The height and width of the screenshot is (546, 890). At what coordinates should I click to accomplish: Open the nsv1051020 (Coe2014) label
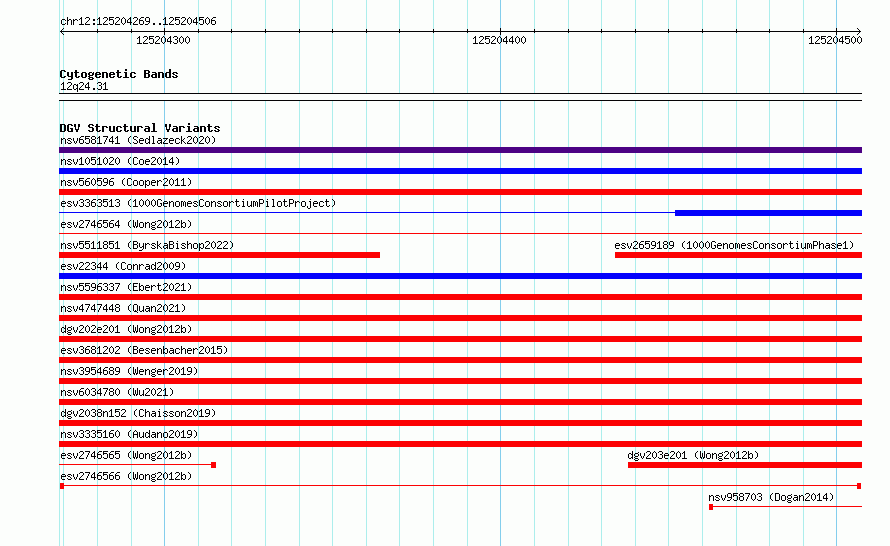[x=120, y=161]
